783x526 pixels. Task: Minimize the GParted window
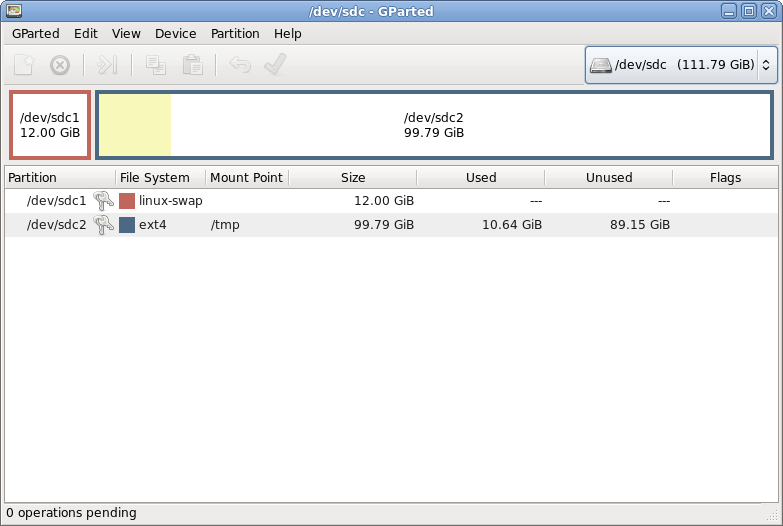coord(729,11)
